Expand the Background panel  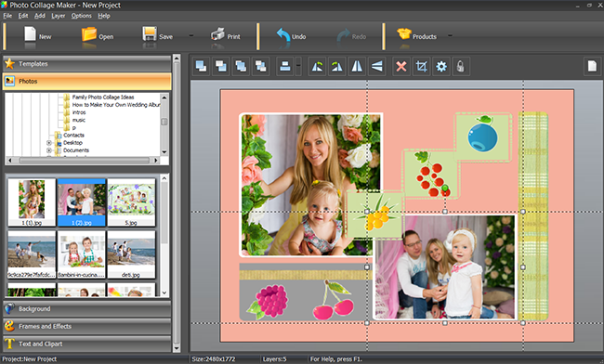point(86,308)
